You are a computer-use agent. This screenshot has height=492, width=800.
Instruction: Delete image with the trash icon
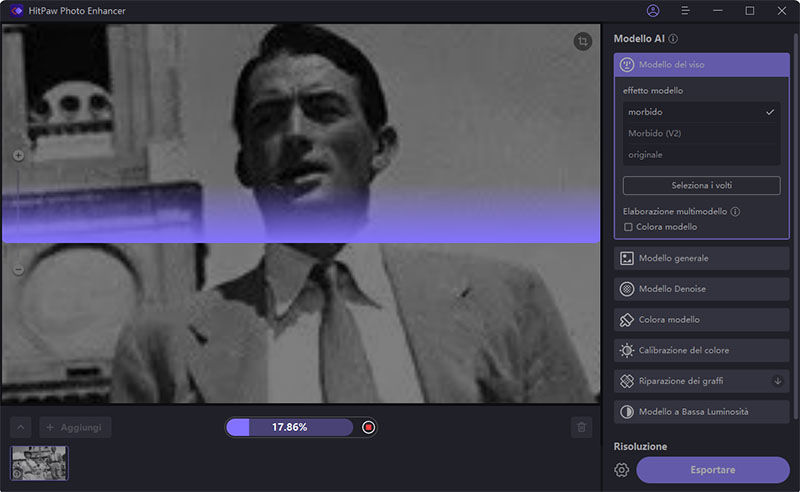[x=581, y=427]
